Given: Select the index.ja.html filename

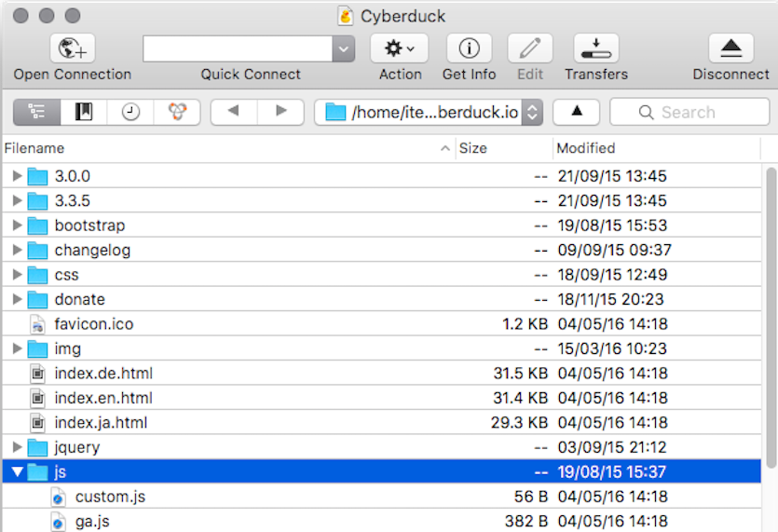Looking at the screenshot, I should [101, 422].
